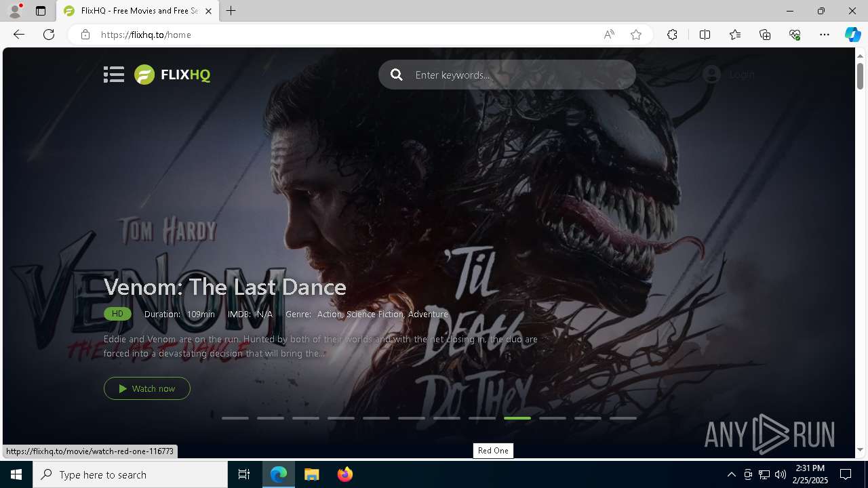This screenshot has height=488, width=868.
Task: Open the Extensions puzzle icon
Action: coord(672,35)
